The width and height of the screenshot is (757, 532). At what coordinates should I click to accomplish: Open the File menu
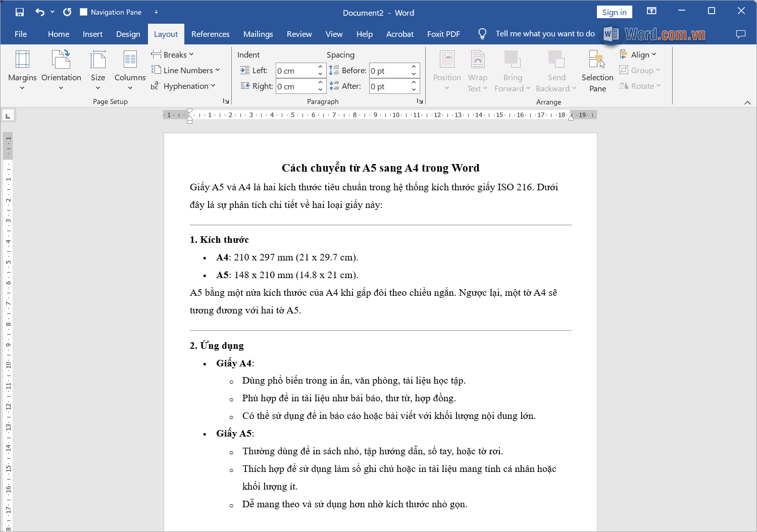pos(21,34)
